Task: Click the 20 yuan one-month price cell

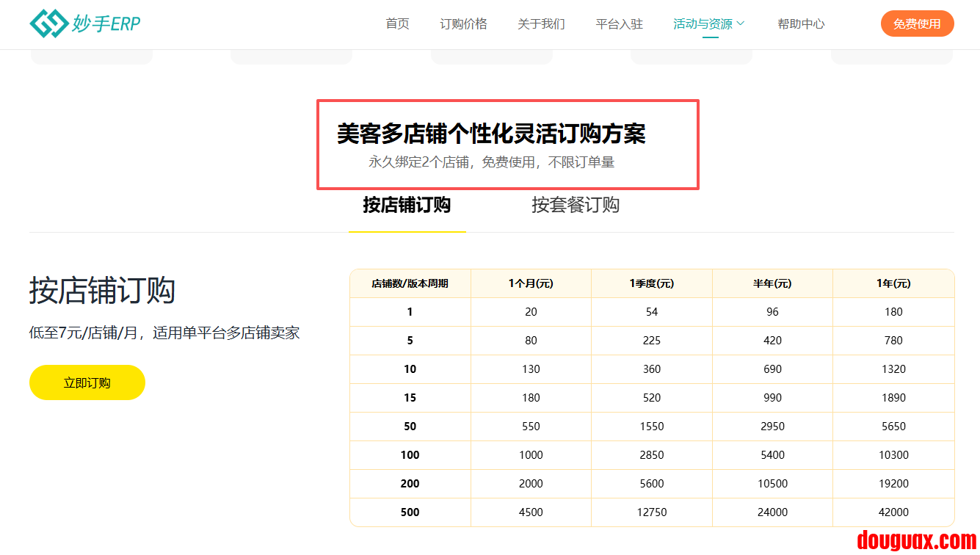Action: [x=531, y=312]
